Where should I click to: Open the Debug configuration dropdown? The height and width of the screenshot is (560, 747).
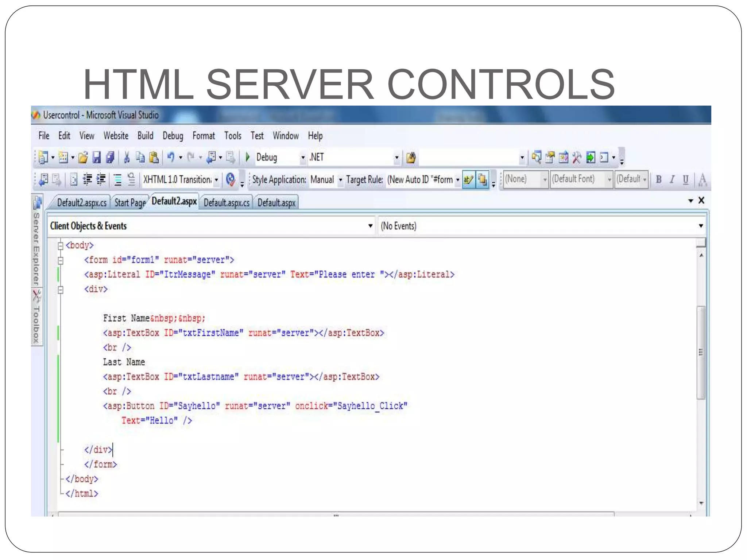pos(303,158)
